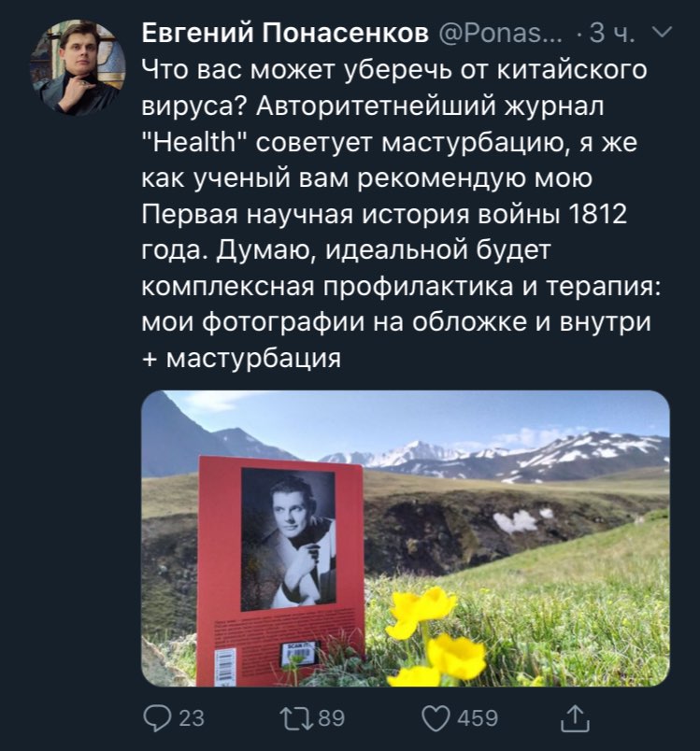
Task: Open the reply speech bubble icon
Action: pyautogui.click(x=157, y=718)
